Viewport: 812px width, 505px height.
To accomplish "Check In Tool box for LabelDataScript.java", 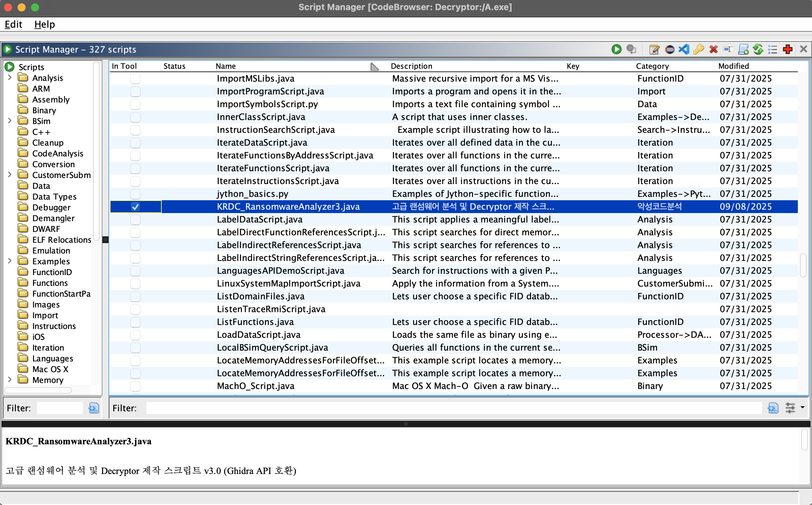I will pyautogui.click(x=135, y=219).
